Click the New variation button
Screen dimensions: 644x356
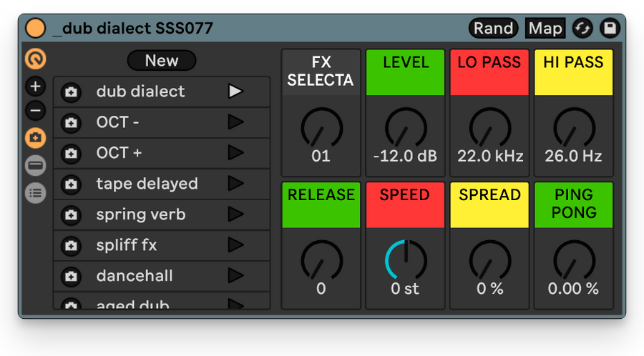click(x=162, y=61)
